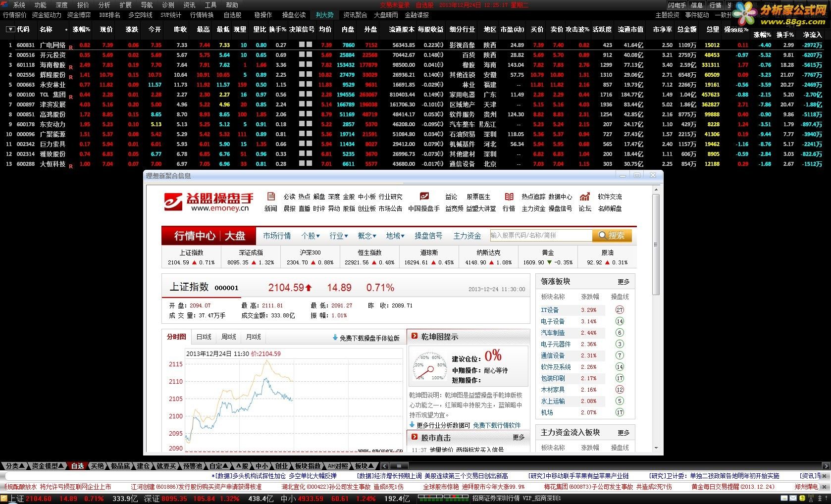
Task: Click the 汽车制造 操盘线 circle 6 icon
Action: (620, 333)
